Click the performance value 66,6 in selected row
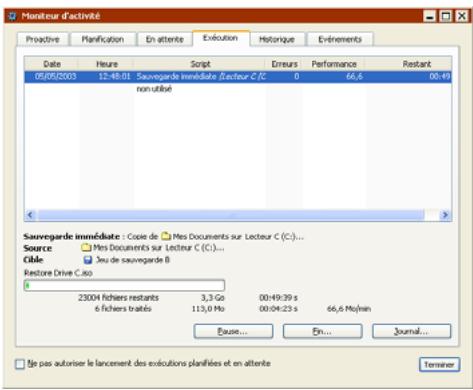This screenshot has height=390, width=473. click(x=354, y=76)
